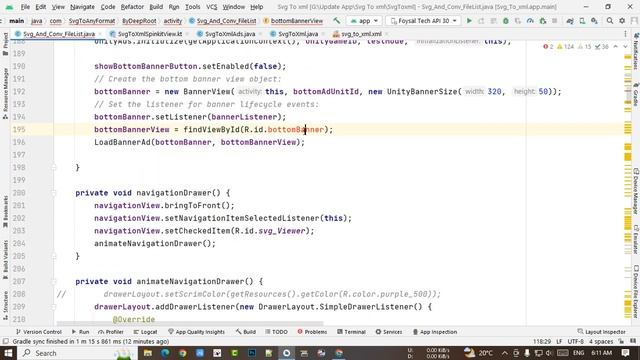Open Problems tool window

(312, 332)
